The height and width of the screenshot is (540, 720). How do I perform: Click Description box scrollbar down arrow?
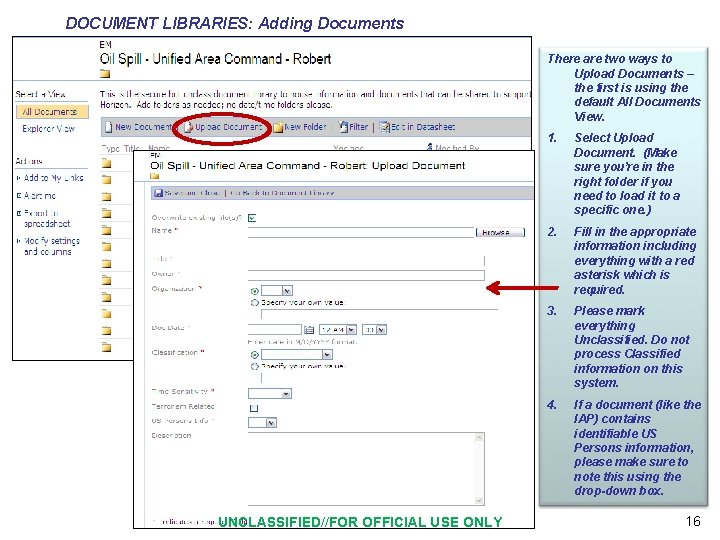[x=479, y=501]
